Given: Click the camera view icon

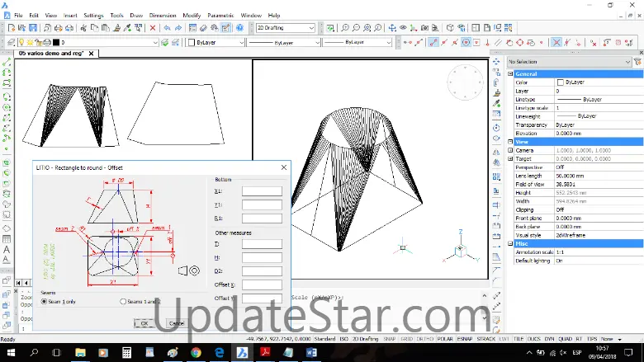Looking at the screenshot, I should pyautogui.click(x=424, y=28).
